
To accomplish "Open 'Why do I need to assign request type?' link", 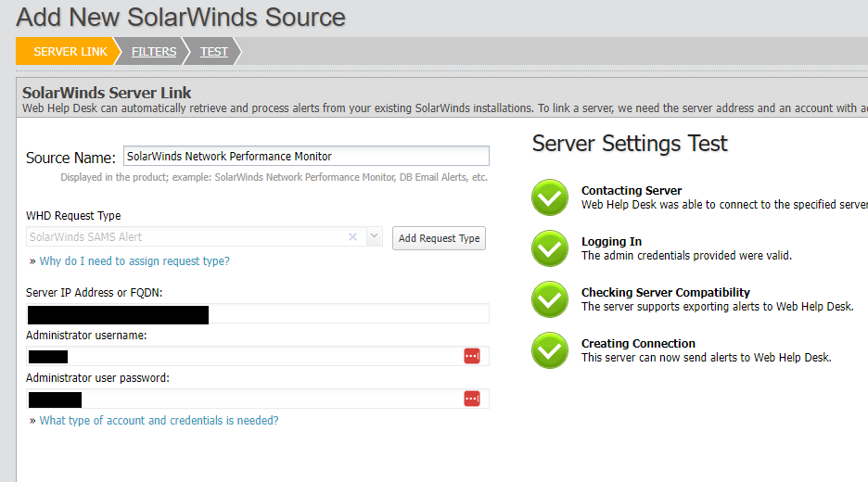I will pos(134,261).
